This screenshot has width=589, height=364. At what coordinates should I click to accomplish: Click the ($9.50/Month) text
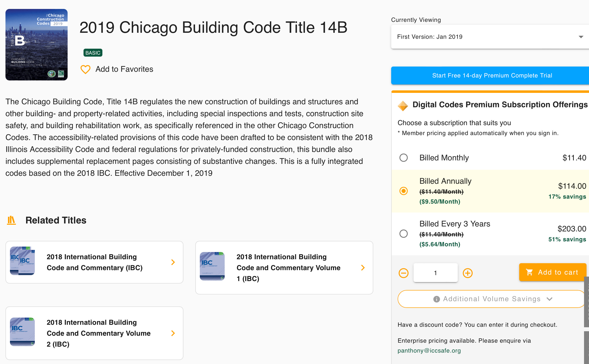(x=440, y=202)
